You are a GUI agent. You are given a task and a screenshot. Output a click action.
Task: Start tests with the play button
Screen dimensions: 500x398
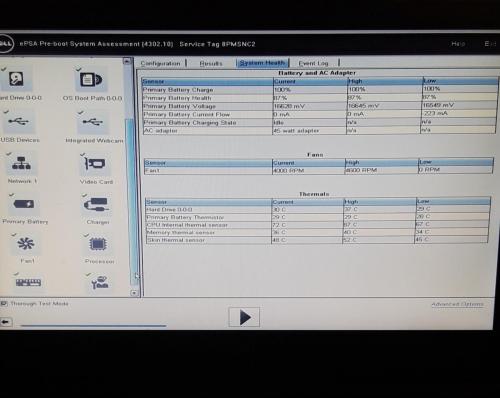click(244, 317)
